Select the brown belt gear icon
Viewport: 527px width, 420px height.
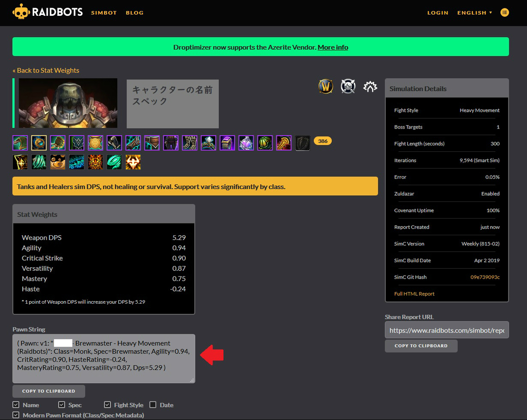click(152, 143)
